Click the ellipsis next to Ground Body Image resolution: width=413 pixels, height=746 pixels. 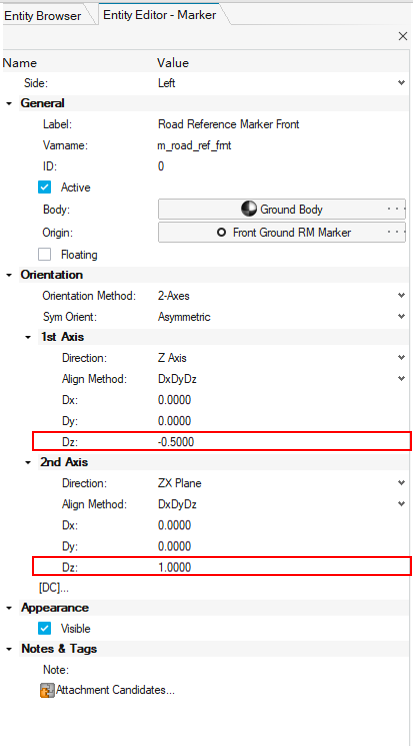coord(396,209)
